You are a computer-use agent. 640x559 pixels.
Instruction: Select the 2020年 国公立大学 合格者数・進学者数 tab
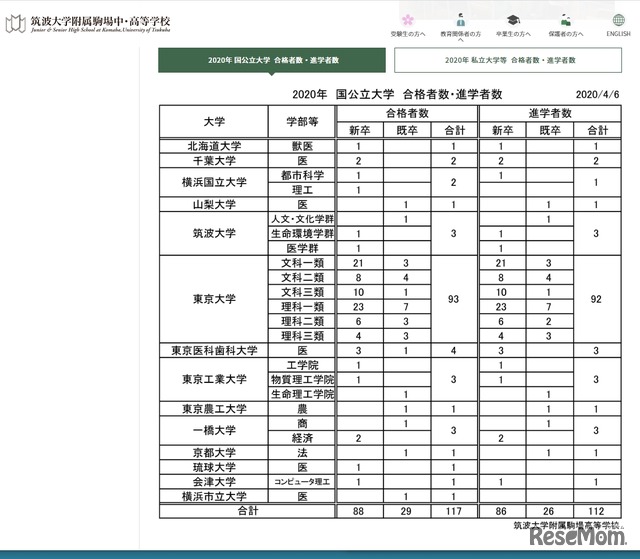[272, 60]
